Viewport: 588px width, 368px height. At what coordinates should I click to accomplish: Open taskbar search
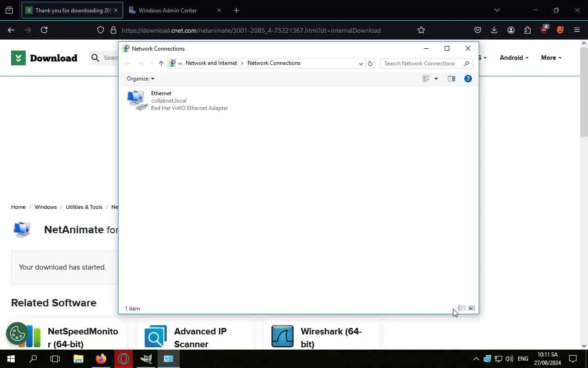33,359
